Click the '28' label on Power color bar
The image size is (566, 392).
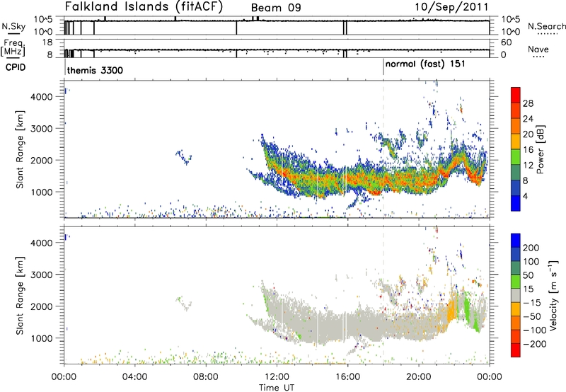click(528, 103)
